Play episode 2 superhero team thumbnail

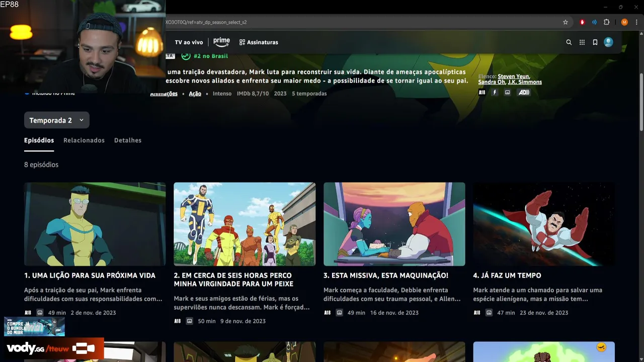(x=245, y=224)
